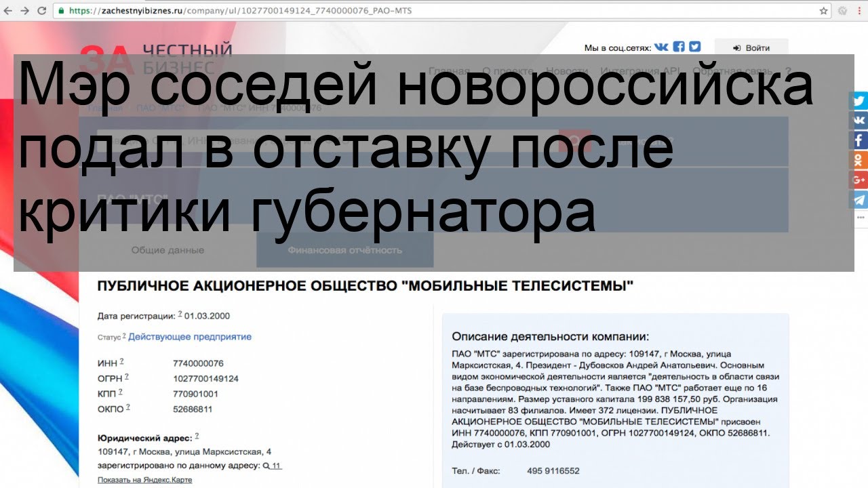Share via Odnoklassniki in side panel
This screenshot has width=868, height=488.
[859, 160]
